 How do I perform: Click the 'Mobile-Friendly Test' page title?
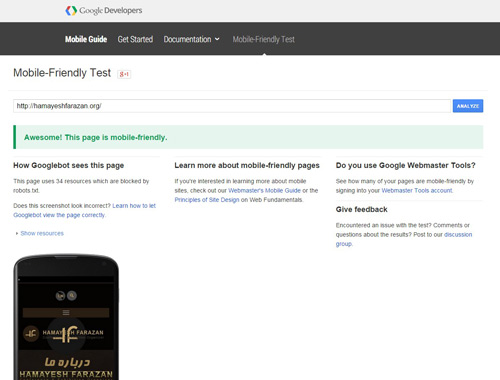point(62,73)
